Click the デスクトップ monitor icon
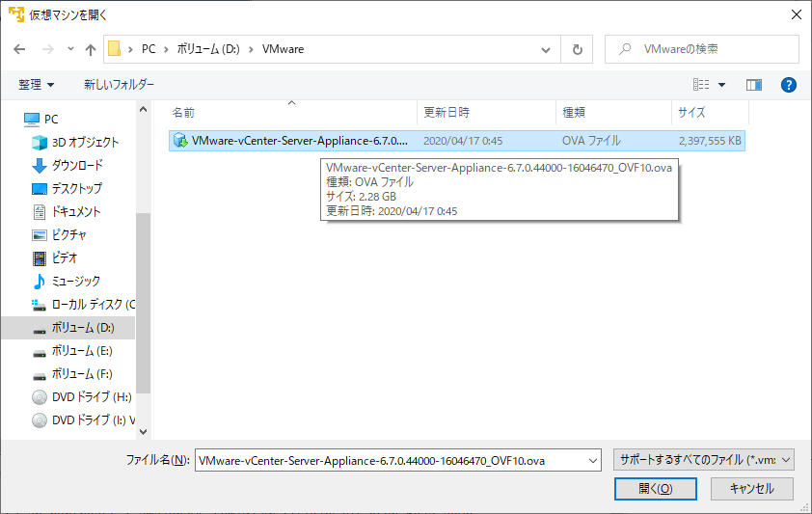The height and width of the screenshot is (514, 812). pyautogui.click(x=40, y=189)
